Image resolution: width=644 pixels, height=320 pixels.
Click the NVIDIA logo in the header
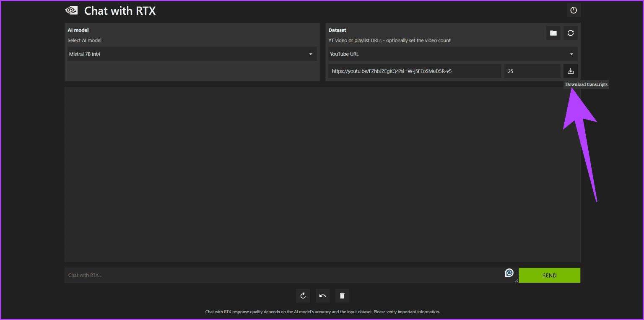point(72,10)
